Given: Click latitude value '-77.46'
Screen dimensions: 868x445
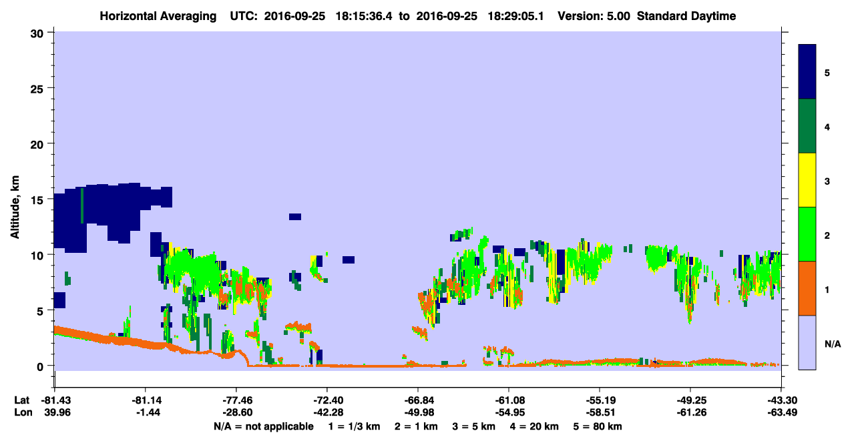Looking at the screenshot, I should [236, 400].
